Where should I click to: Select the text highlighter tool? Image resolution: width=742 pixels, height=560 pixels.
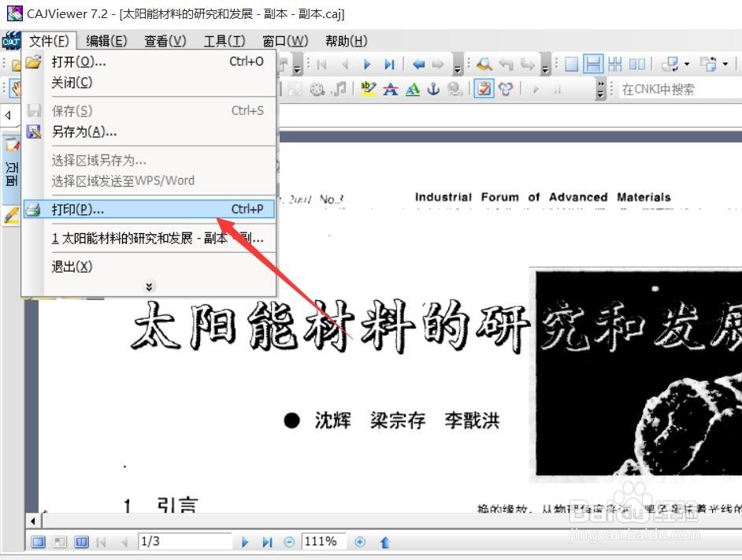[368, 88]
